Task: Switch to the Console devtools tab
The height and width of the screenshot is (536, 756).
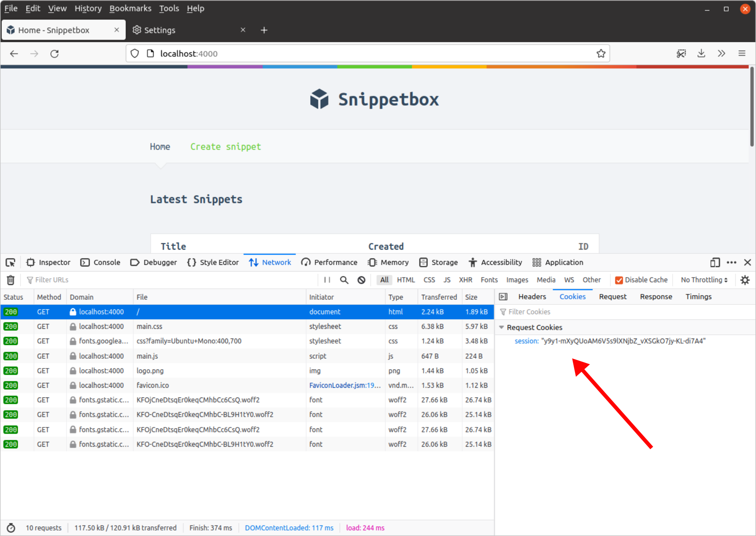Action: [x=101, y=262]
